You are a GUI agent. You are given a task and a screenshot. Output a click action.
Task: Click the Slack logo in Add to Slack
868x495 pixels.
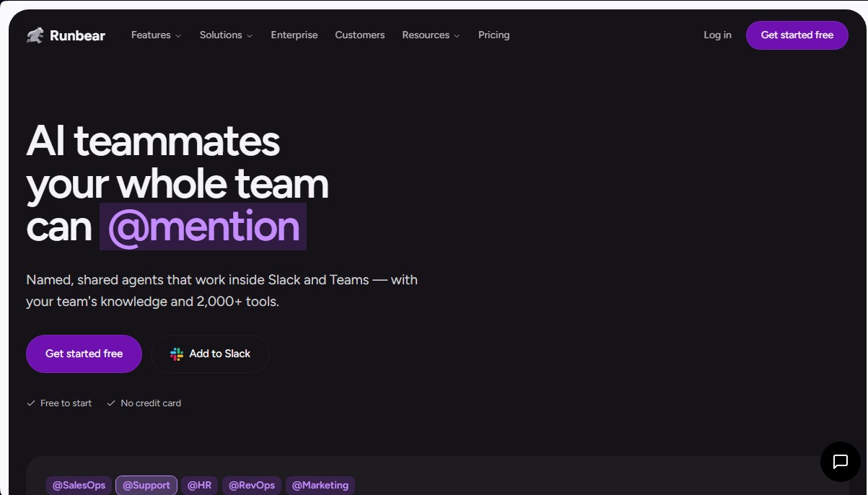(x=177, y=354)
